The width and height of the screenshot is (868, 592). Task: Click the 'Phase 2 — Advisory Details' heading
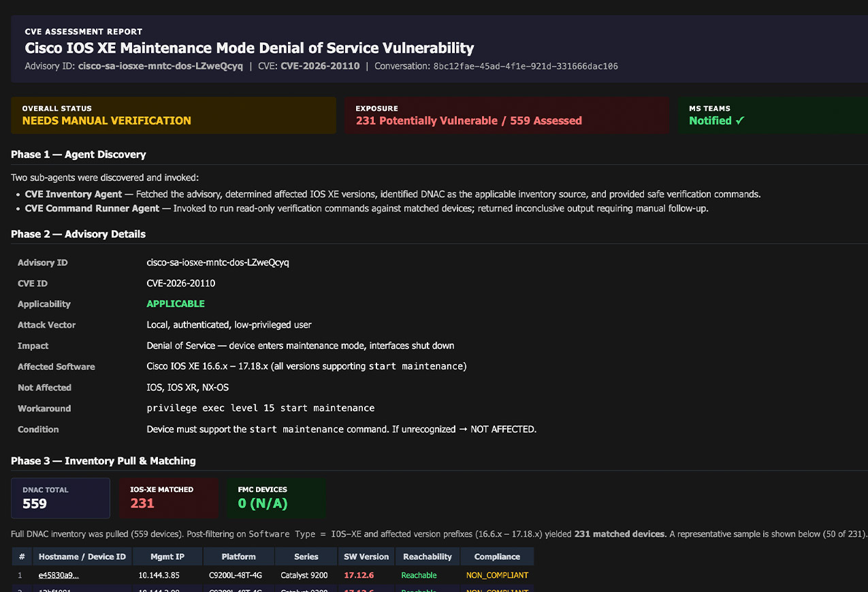[x=78, y=234]
